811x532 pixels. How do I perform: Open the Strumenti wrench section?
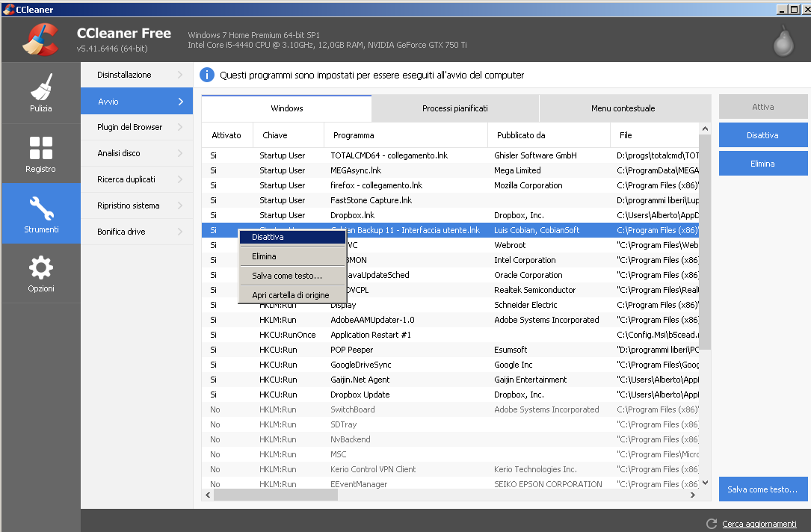(41, 214)
